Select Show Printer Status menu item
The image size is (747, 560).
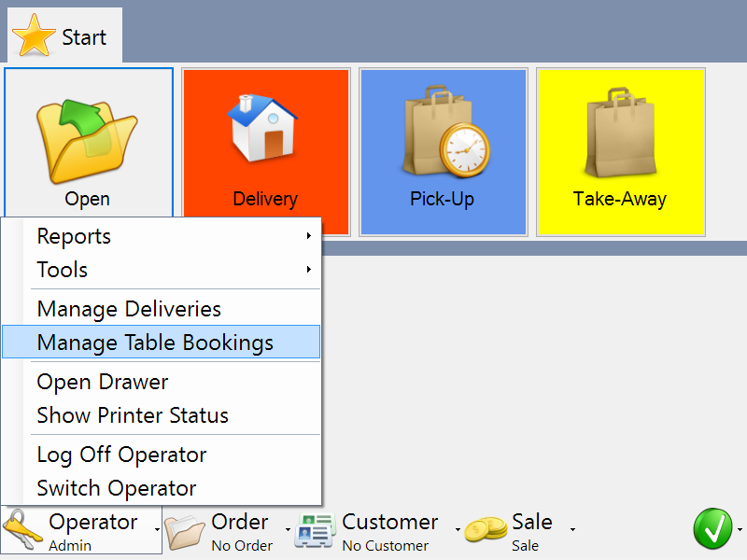133,415
